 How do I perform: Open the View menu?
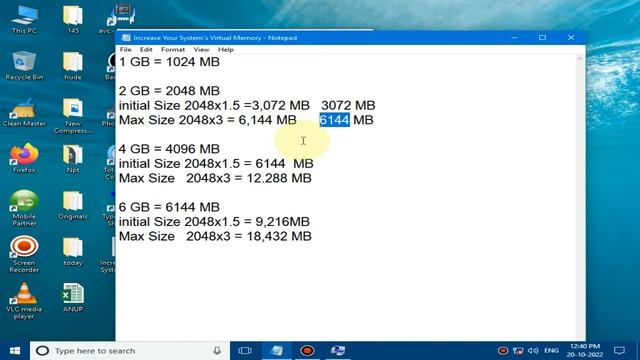point(201,49)
